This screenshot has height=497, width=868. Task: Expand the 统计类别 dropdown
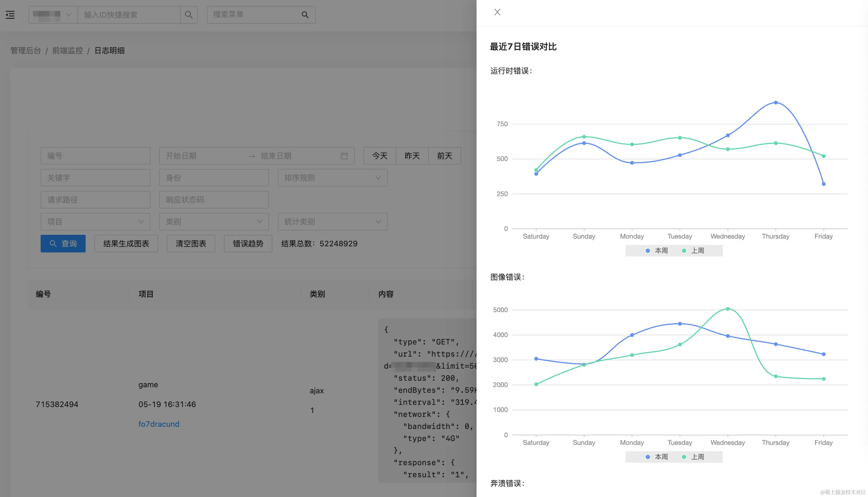point(332,221)
